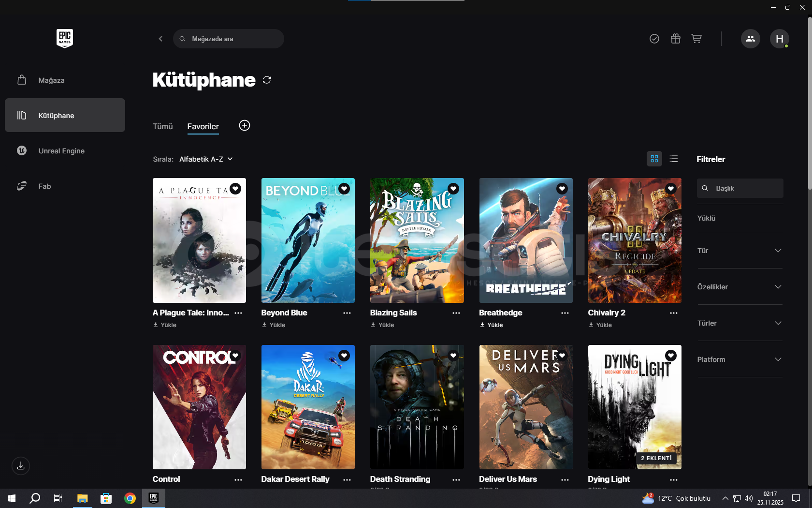The height and width of the screenshot is (508, 812).
Task: Click the Epic Games logo
Action: tap(65, 38)
